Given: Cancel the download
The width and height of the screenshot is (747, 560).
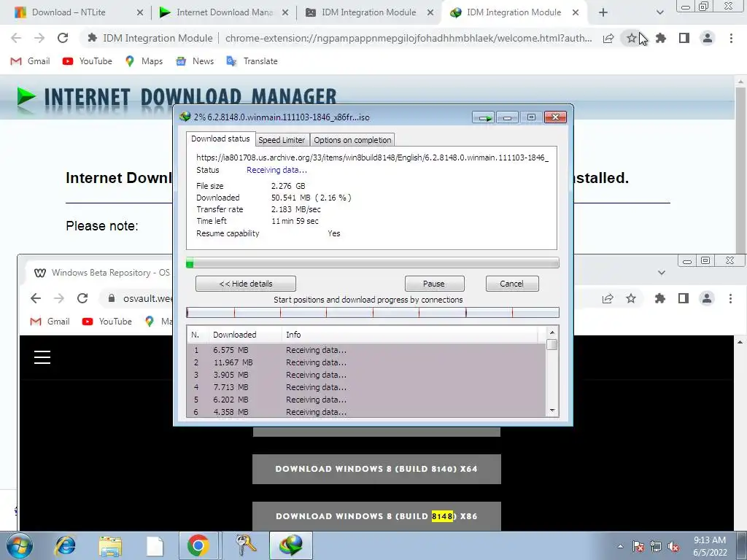Looking at the screenshot, I should pyautogui.click(x=512, y=284).
